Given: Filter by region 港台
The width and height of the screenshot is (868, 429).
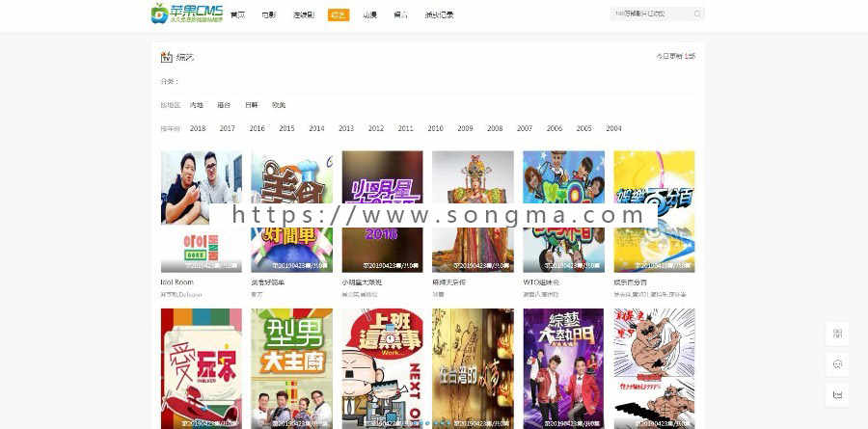Looking at the screenshot, I should [x=224, y=105].
